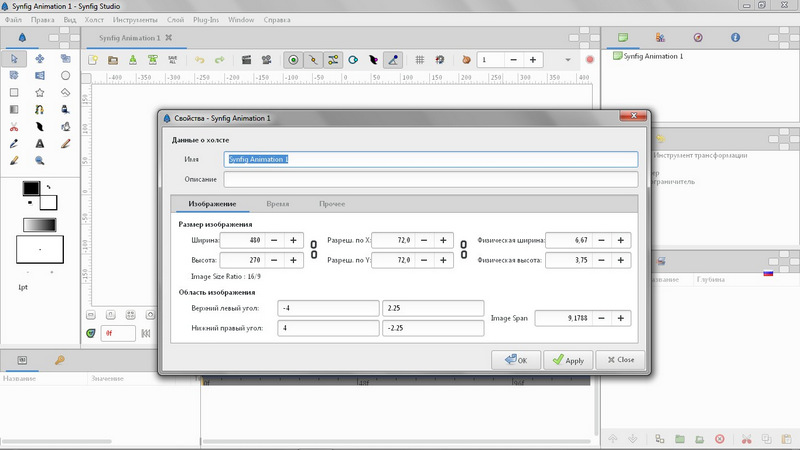Open the Navigator panel tab
The height and width of the screenshot is (450, 800).
click(698, 37)
